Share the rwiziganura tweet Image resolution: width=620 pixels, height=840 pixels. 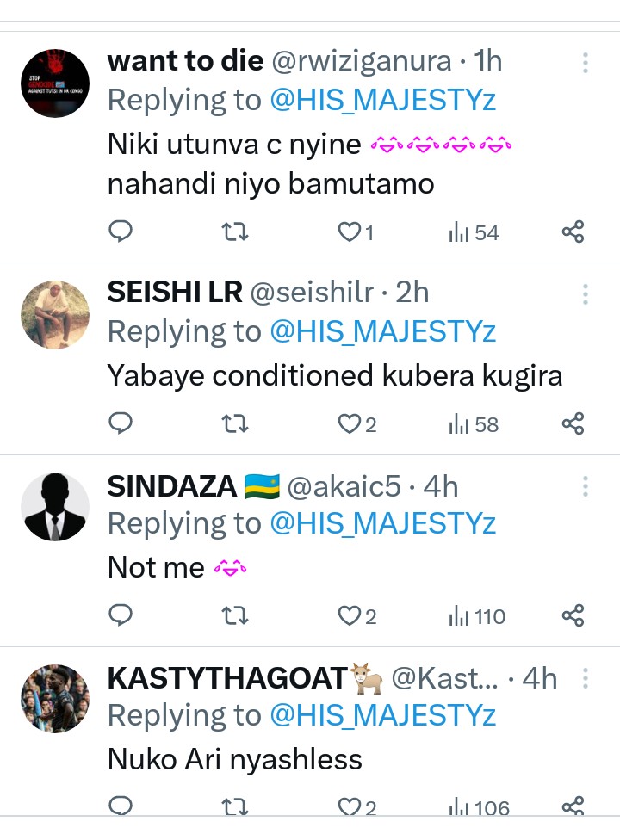click(573, 232)
